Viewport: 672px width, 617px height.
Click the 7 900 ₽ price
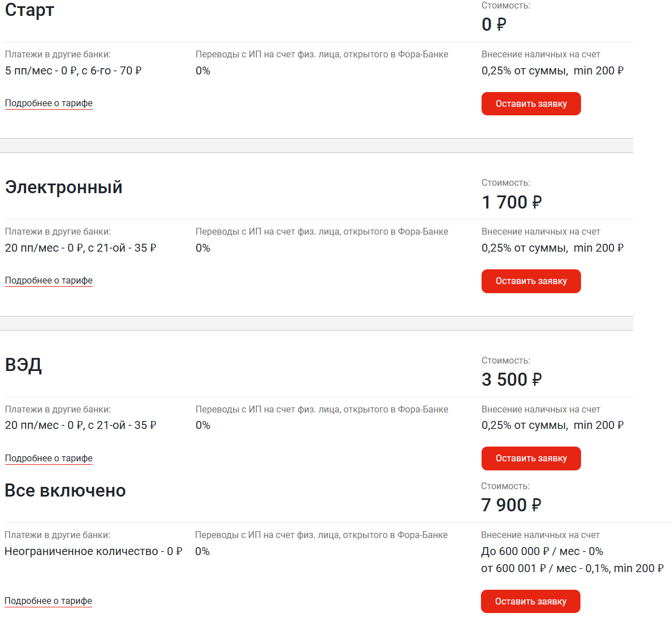pos(511,505)
